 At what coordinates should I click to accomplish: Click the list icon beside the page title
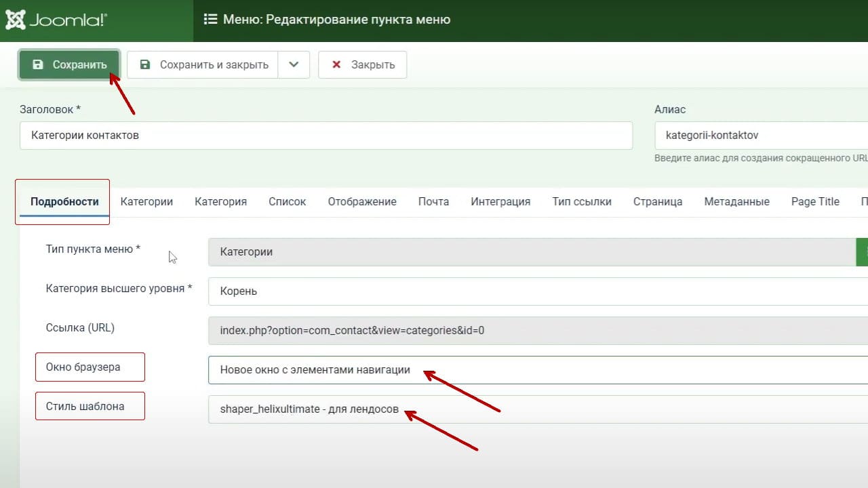click(x=210, y=20)
